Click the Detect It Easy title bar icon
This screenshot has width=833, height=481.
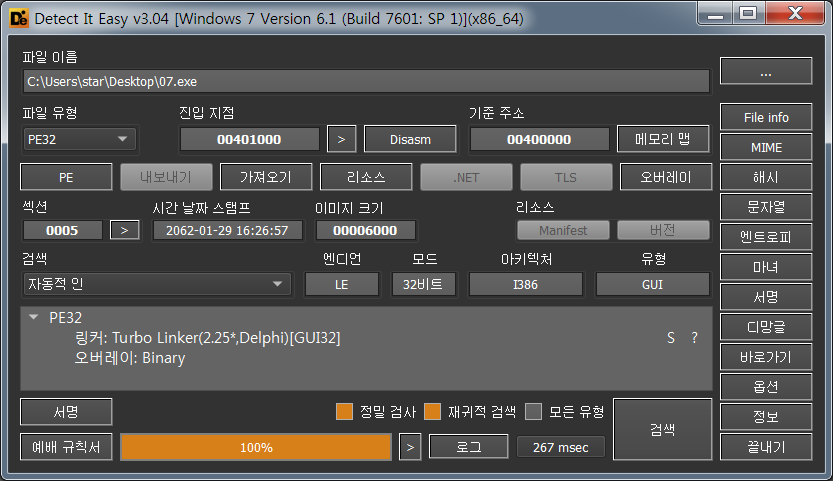tap(19, 19)
